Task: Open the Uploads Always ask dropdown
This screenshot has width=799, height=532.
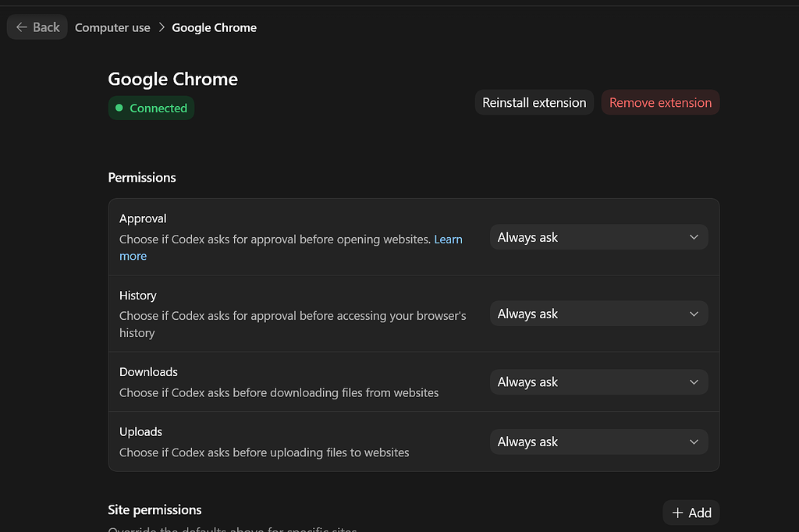Action: [x=598, y=442]
